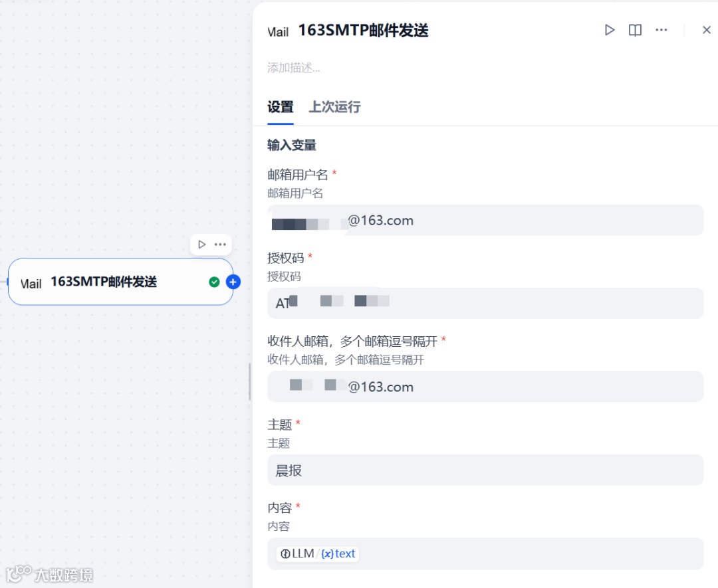Click the panel resize handle bar
Screen dimensions: 718x588
coord(249,381)
